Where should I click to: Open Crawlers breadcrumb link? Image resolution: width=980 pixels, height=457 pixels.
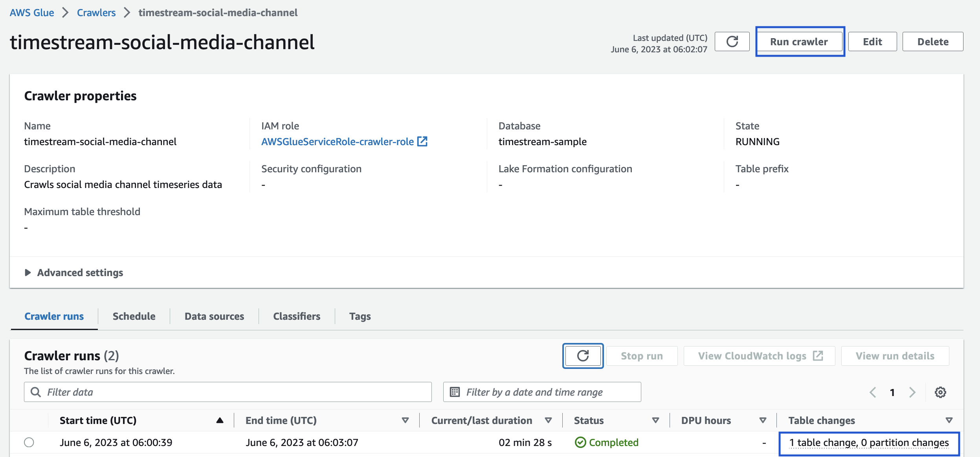[96, 13]
